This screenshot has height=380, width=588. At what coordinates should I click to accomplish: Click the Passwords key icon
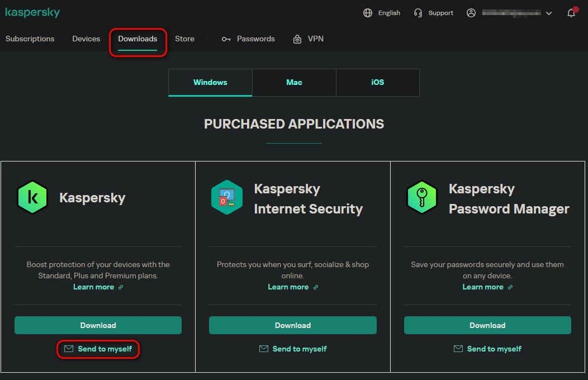coord(226,39)
